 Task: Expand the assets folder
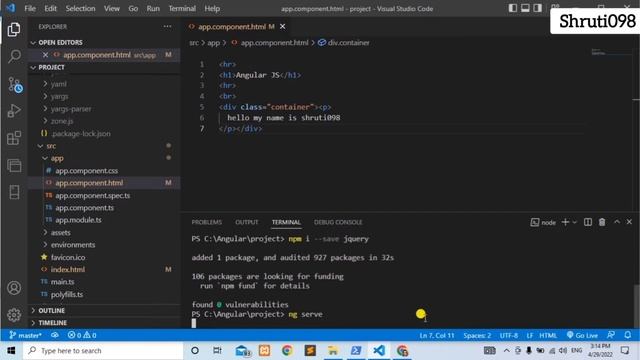coord(60,232)
